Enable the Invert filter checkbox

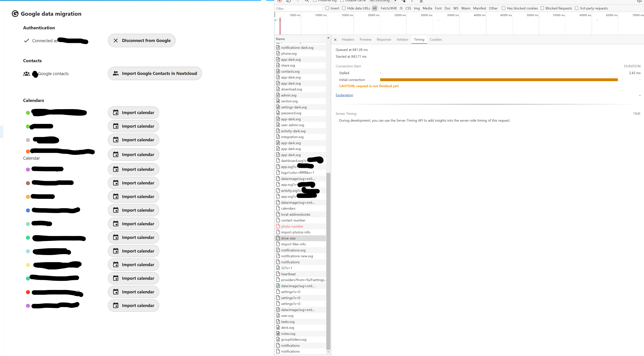(327, 8)
